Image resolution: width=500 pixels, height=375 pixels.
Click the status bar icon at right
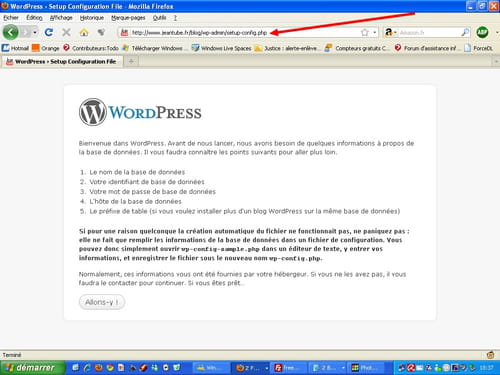coord(490,355)
